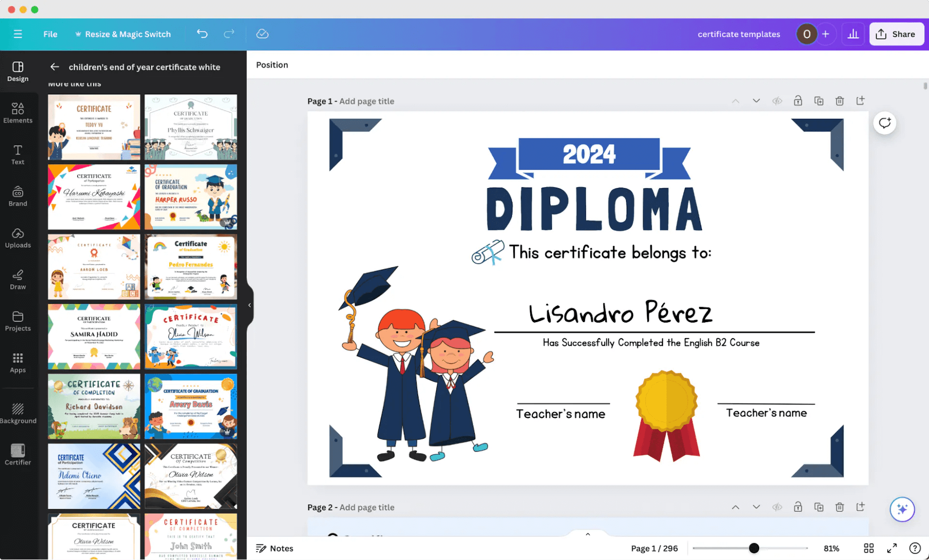This screenshot has height=560, width=929.
Task: Drag the zoom level slider
Action: 753,548
